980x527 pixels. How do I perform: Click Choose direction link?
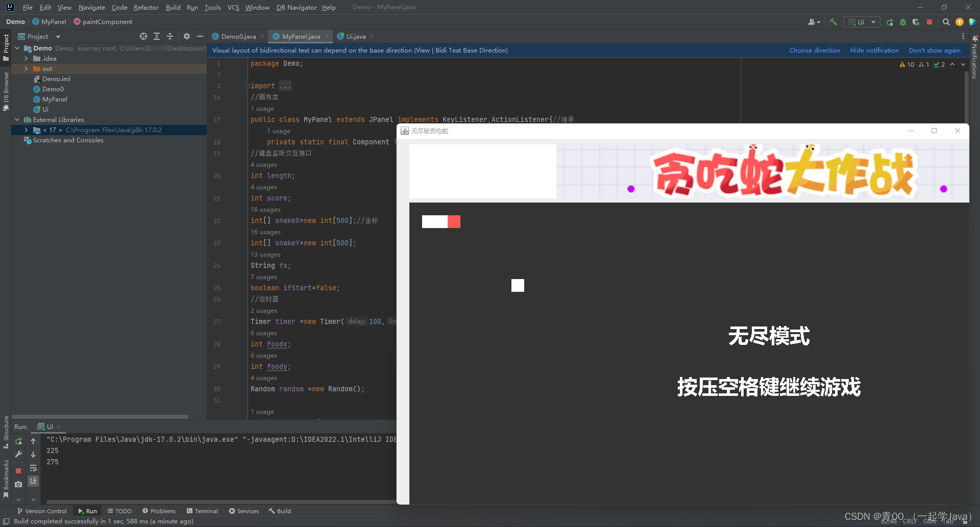click(x=815, y=50)
